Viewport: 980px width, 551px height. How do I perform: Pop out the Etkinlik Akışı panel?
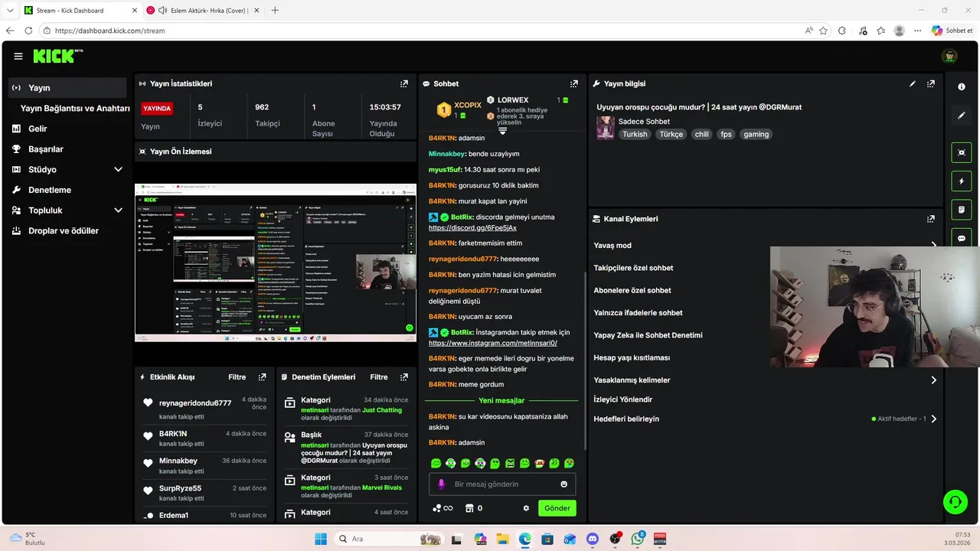263,377
